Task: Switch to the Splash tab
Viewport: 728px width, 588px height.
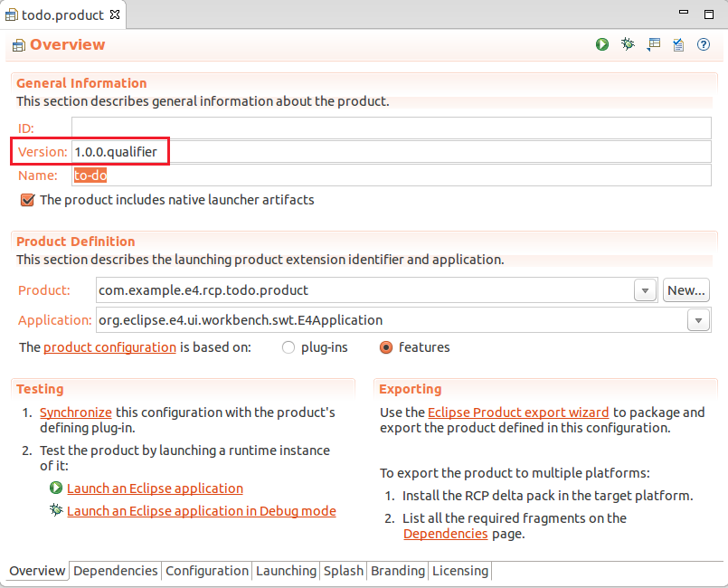Action: [343, 570]
